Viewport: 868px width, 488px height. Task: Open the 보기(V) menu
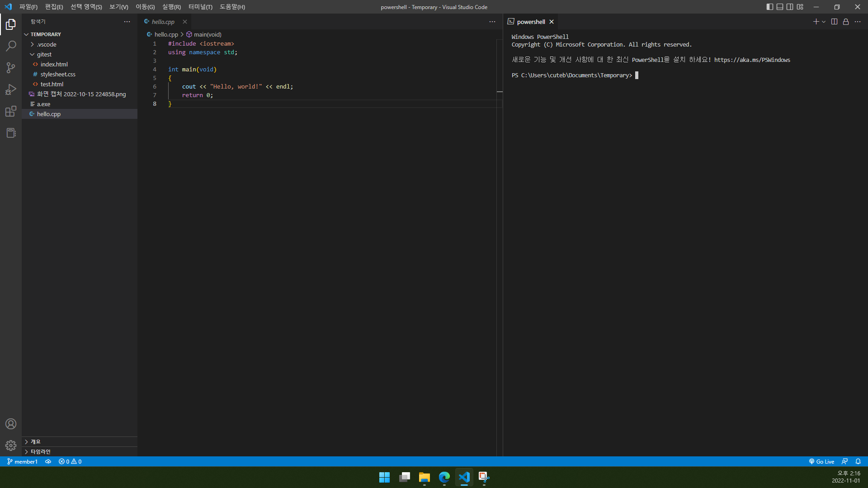pyautogui.click(x=119, y=7)
